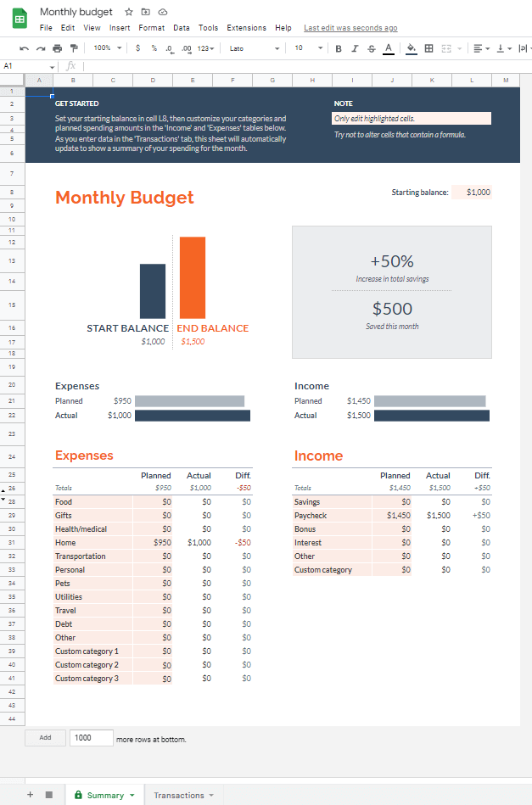Open the File menu

pos(46,28)
